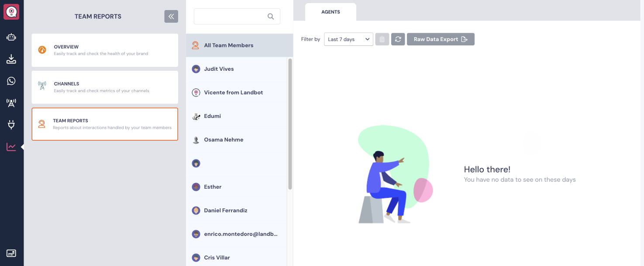Screen dimensions: 644x266
Task: Switch to the AGENTS tab
Action: (330, 12)
